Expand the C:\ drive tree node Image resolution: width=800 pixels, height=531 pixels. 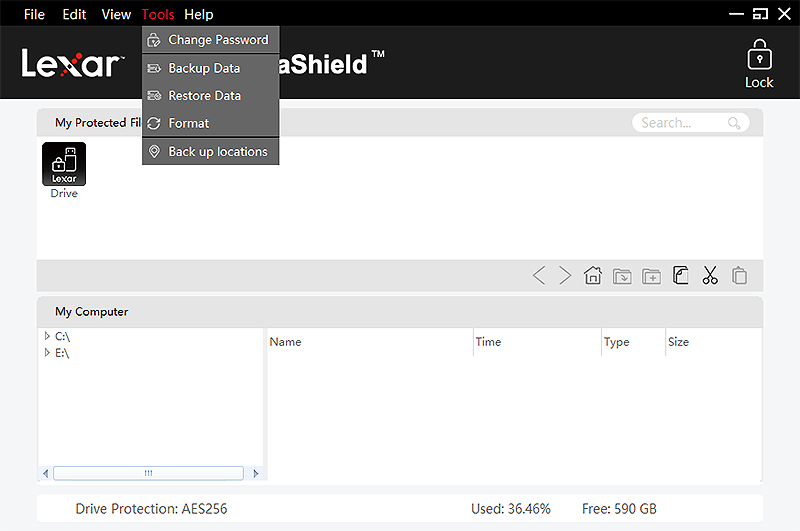(x=47, y=337)
